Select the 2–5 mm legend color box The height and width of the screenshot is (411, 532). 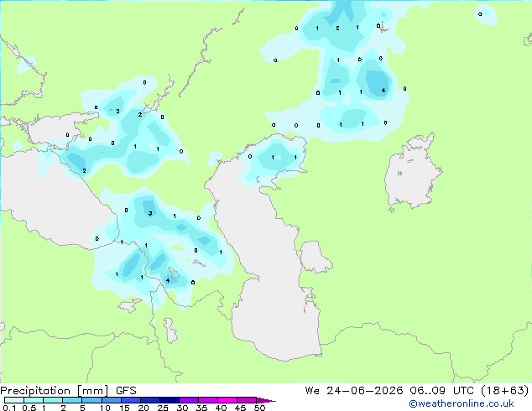(72, 400)
